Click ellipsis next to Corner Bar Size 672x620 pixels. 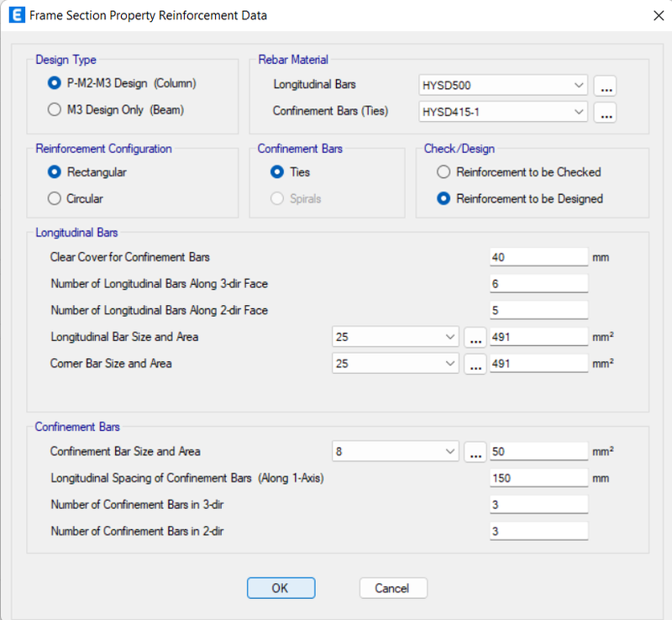point(475,364)
